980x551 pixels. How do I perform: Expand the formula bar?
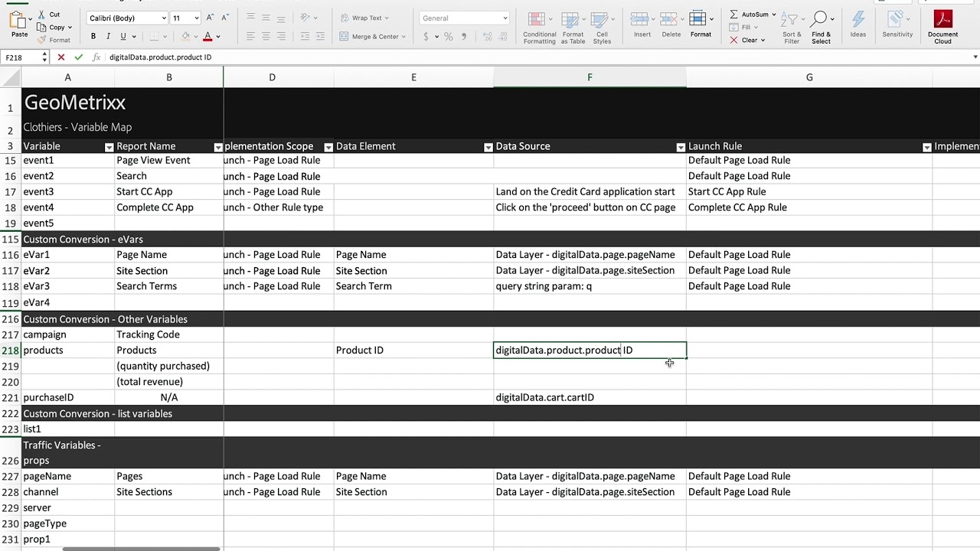pyautogui.click(x=975, y=57)
